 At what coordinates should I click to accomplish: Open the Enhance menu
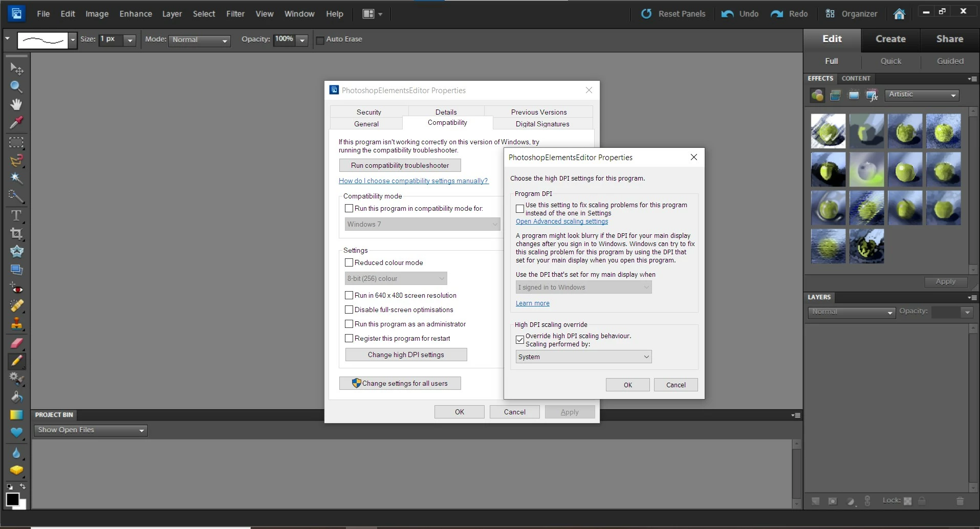pos(136,14)
